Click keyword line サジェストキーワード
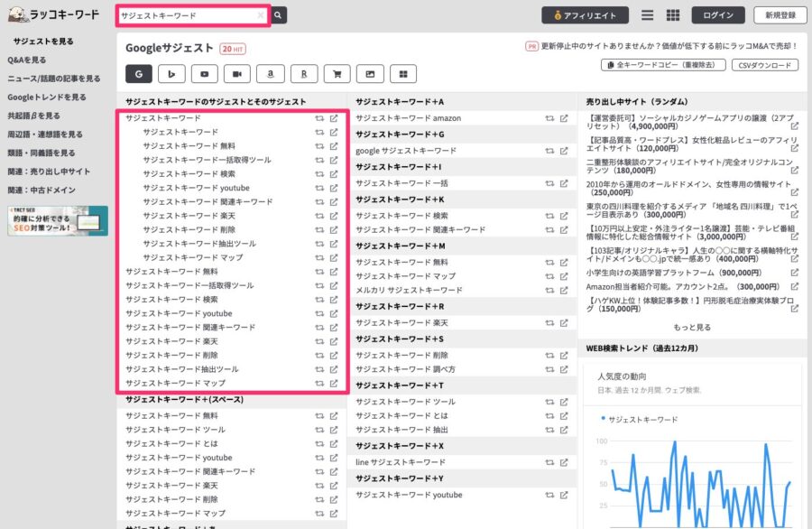812x529 pixels. coord(401,462)
